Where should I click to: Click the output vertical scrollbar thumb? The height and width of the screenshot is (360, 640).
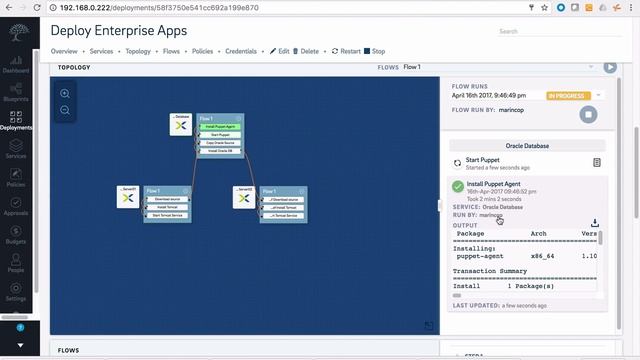[600, 238]
